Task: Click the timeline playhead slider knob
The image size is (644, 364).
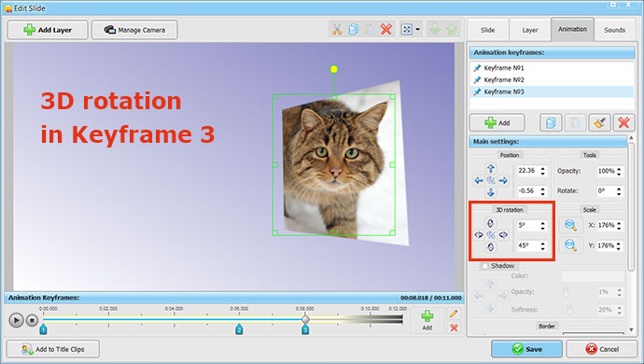Action: (x=305, y=319)
